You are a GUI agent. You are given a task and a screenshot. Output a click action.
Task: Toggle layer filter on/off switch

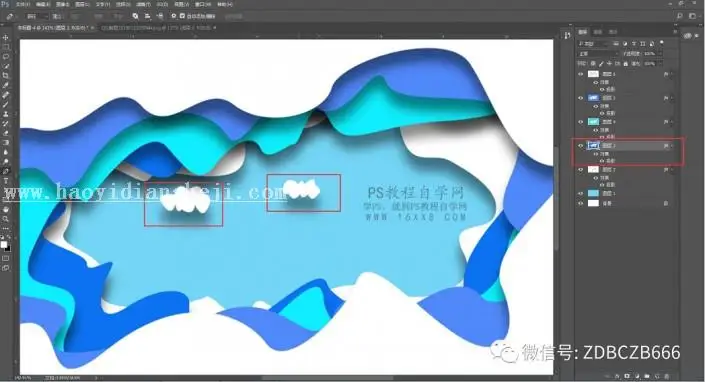[x=662, y=43]
